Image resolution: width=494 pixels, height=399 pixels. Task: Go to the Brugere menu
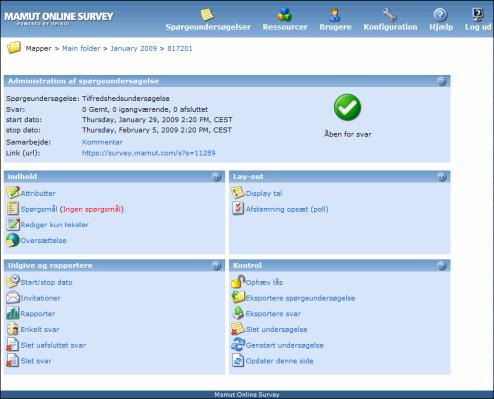point(335,27)
